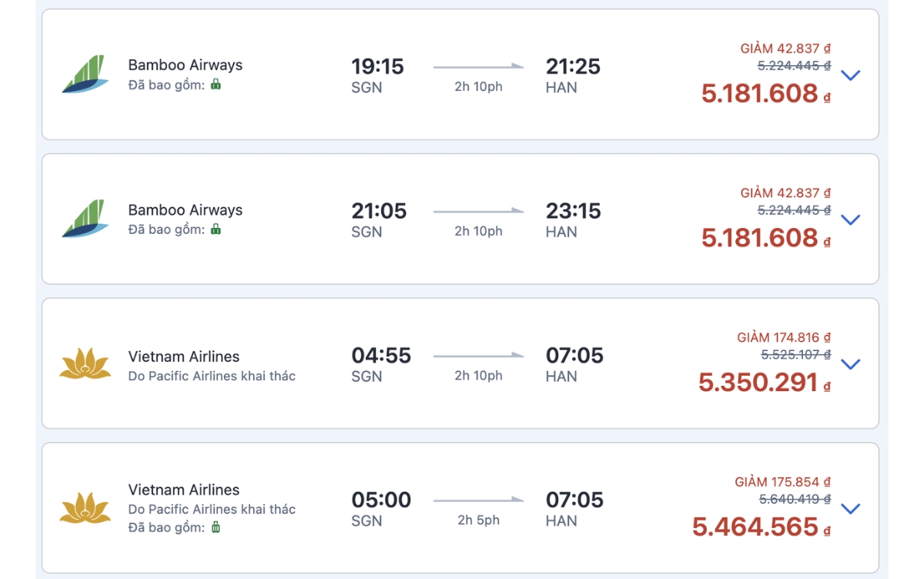Select the 5.464.565 đ price
Screen dimensions: 924x579
coord(762,527)
